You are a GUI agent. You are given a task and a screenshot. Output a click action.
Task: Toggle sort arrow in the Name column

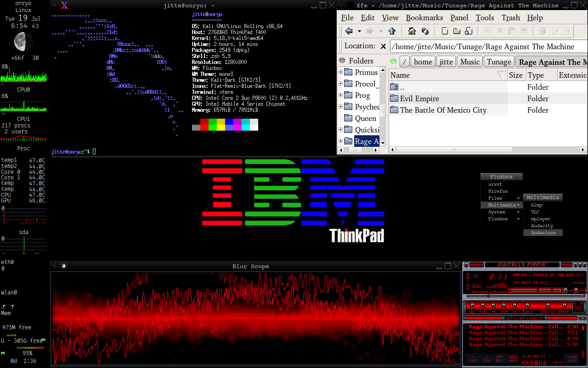tap(502, 75)
